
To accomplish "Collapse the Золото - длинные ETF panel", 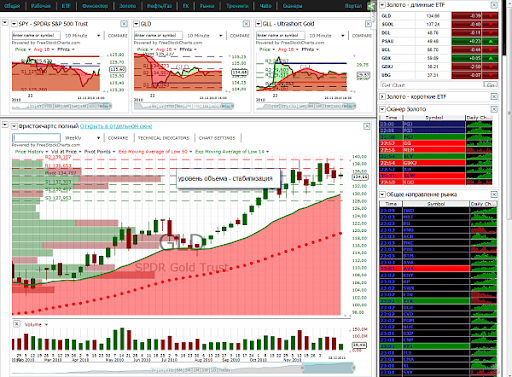I will click(x=382, y=5).
